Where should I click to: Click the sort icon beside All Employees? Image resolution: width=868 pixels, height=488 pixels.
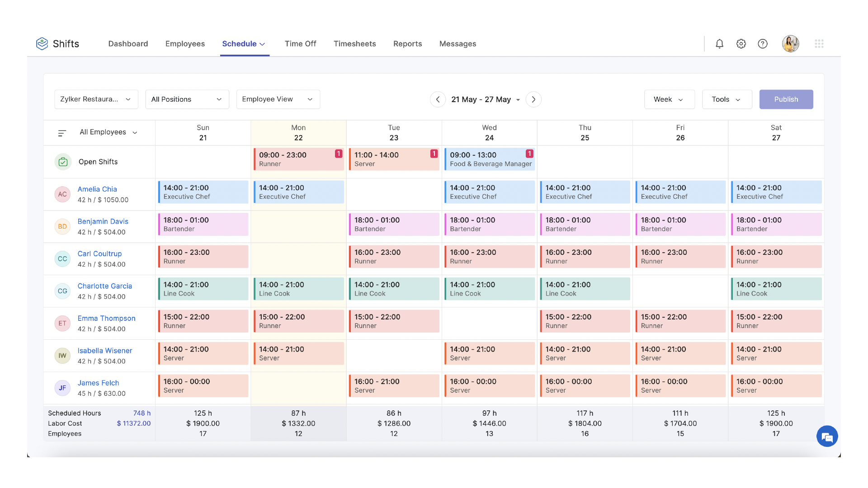point(61,132)
